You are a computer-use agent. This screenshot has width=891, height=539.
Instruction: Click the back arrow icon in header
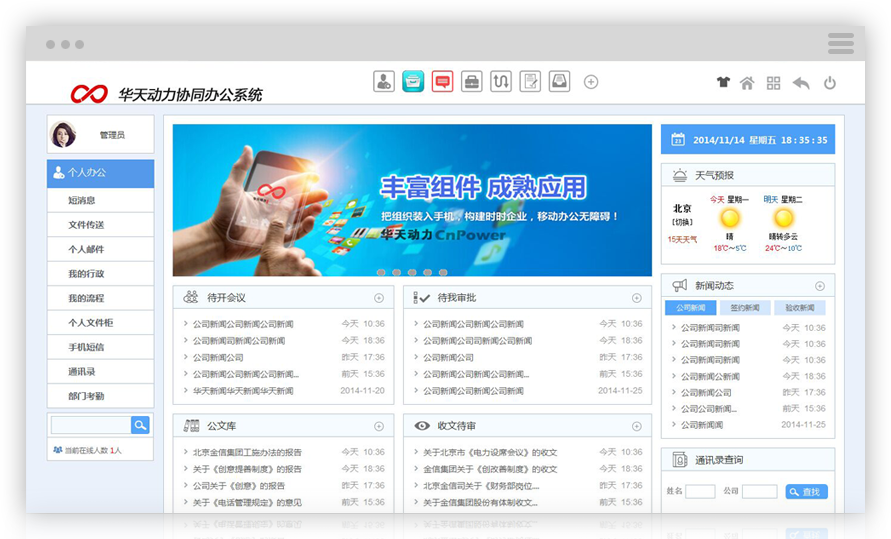point(801,83)
